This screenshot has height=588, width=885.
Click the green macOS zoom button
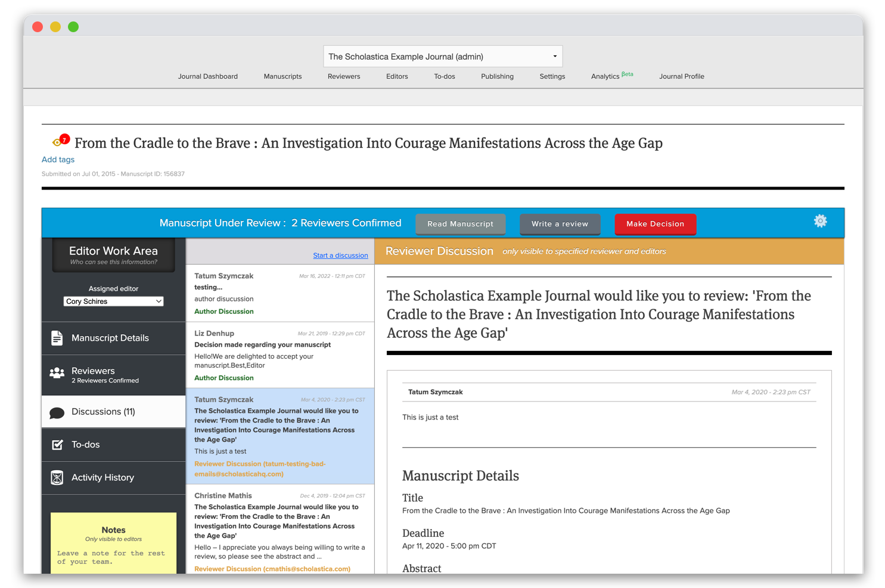tap(73, 27)
